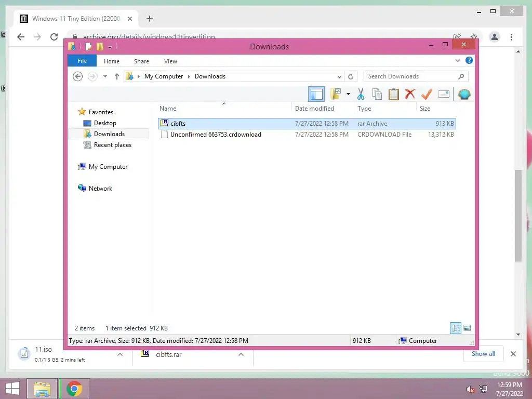Click Explorer quick access Properties icon
532x399 pixels.
[88, 46]
